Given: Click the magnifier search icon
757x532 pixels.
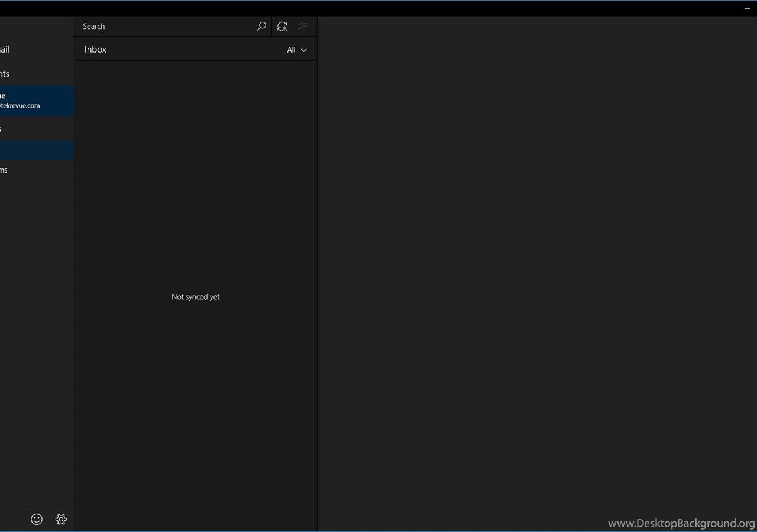Looking at the screenshot, I should (261, 27).
